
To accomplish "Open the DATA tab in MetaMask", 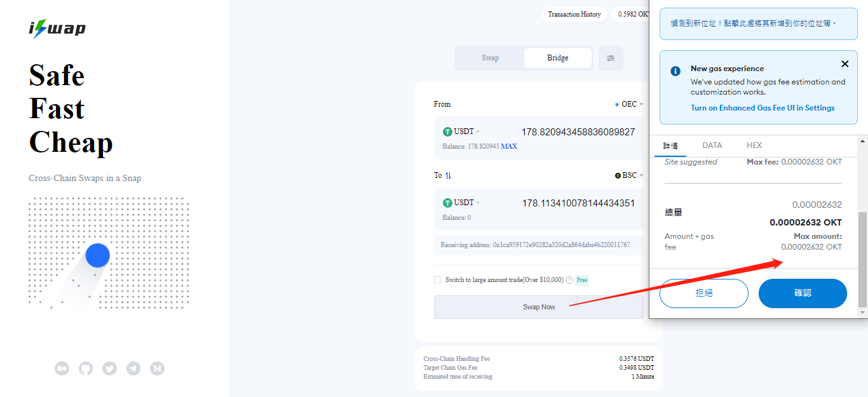I will coord(712,145).
